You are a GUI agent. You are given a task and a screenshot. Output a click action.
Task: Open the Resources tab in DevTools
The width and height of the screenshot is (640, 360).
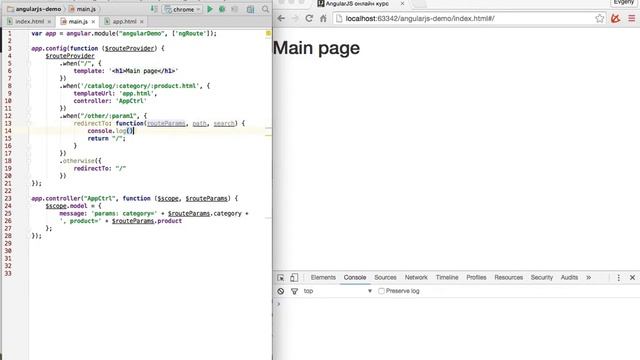[x=509, y=278]
